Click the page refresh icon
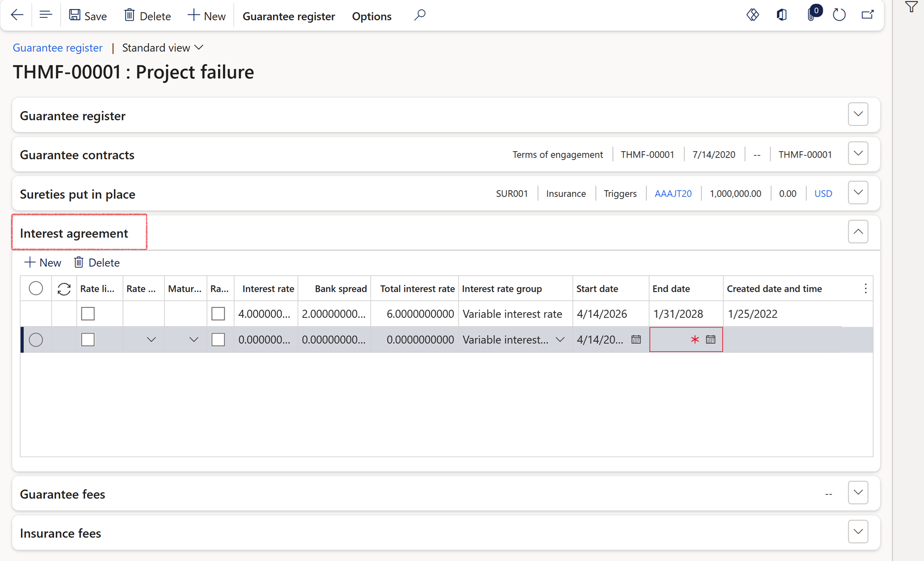 (839, 15)
